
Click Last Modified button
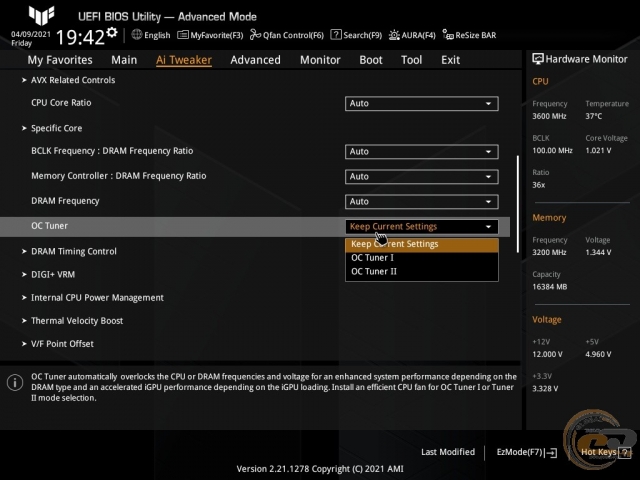point(448,452)
